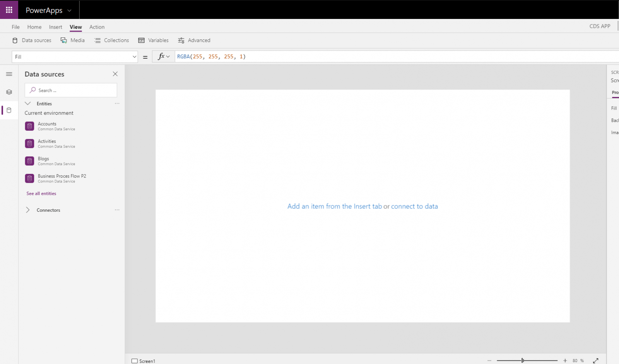This screenshot has width=619, height=364.
Task: Click the Blogs entity icon
Action: pos(29,161)
